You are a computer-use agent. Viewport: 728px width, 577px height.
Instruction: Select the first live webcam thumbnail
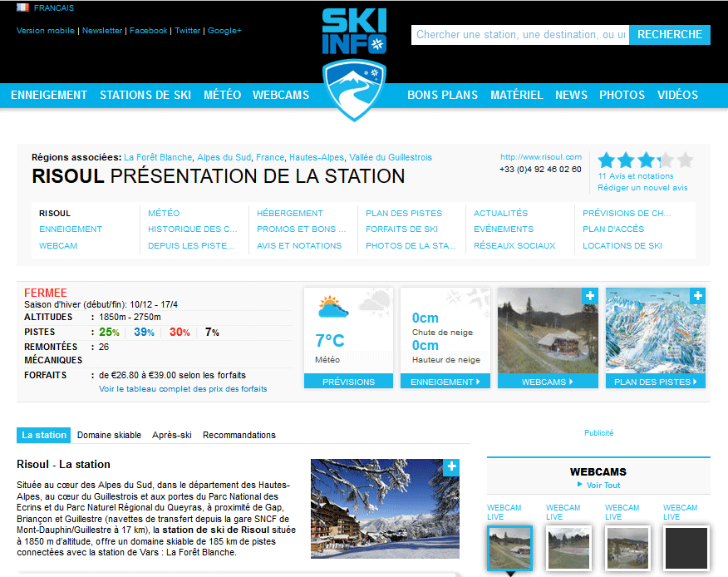tap(509, 548)
